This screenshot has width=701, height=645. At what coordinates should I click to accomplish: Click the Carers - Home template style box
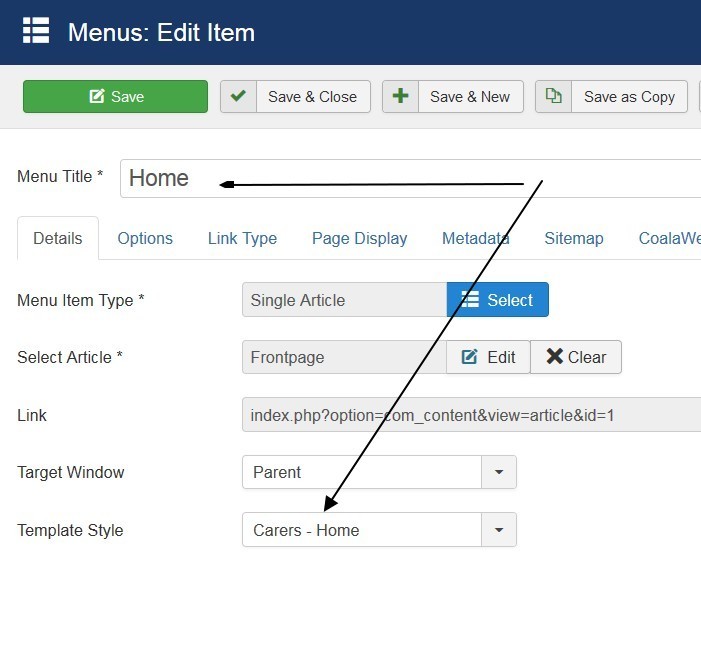point(362,530)
